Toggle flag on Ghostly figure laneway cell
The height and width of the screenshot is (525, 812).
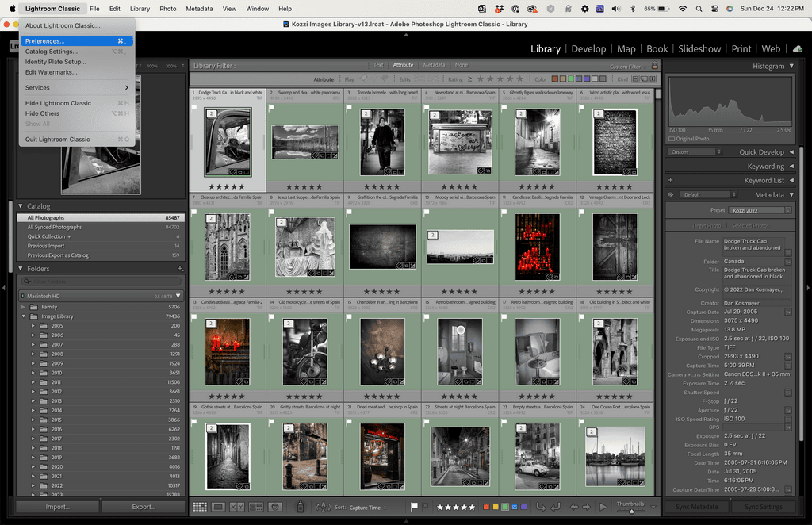504,108
